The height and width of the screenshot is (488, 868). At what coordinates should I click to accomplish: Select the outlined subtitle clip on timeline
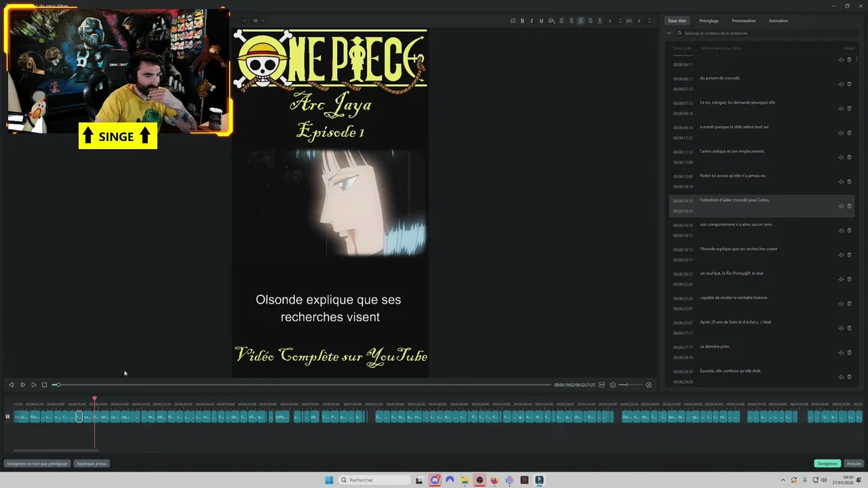(x=79, y=417)
